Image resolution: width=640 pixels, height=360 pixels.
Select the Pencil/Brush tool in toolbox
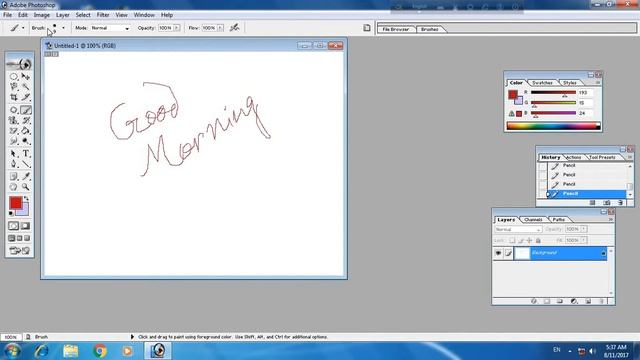26,110
